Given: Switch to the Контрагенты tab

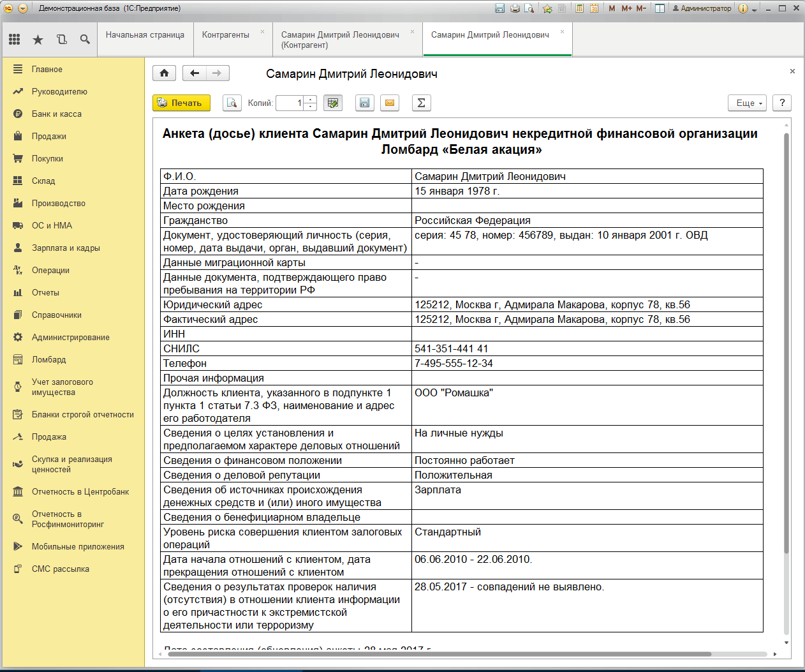Looking at the screenshot, I should click(x=226, y=35).
